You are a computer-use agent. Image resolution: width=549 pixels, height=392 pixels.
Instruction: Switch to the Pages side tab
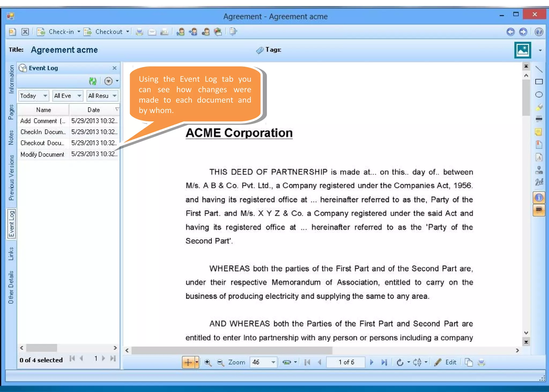[x=11, y=112]
